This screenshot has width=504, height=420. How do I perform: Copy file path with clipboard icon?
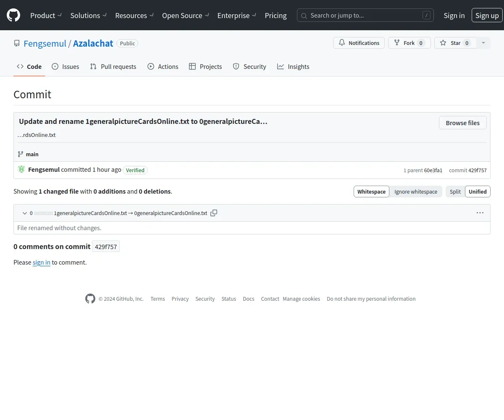pyautogui.click(x=214, y=213)
